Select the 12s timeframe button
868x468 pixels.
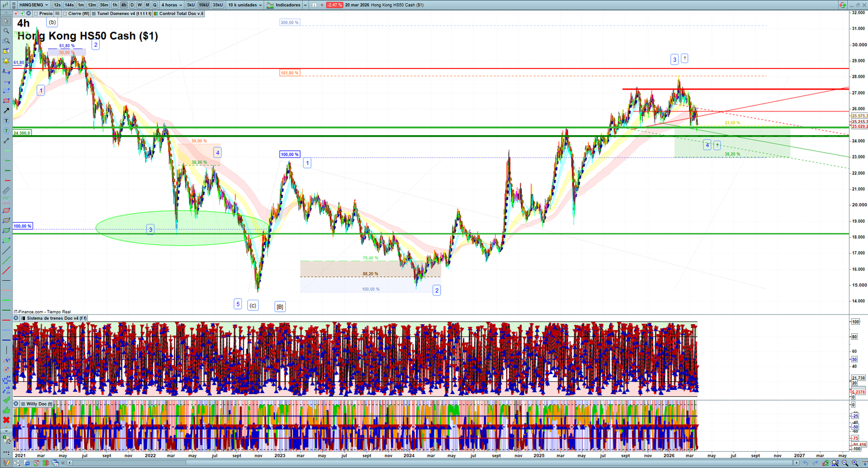(57, 5)
